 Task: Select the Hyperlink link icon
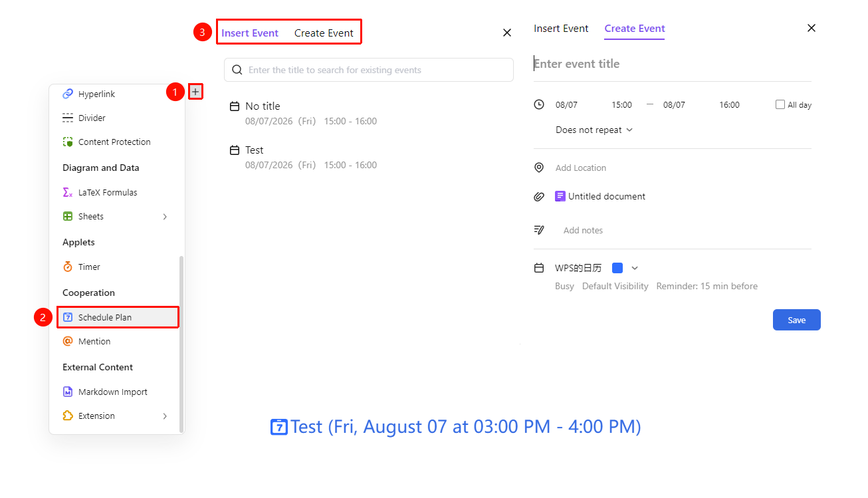[67, 94]
